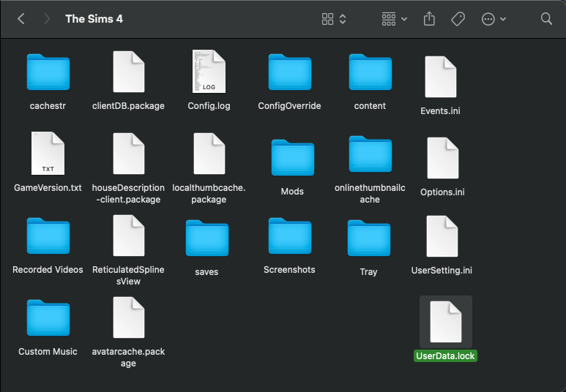Click the 'avatarcache.package' name label
566x392 pixels.
pos(128,357)
